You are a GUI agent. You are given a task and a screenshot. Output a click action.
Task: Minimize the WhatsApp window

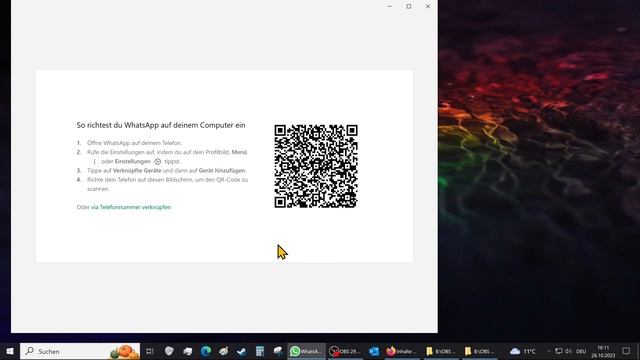pos(389,7)
